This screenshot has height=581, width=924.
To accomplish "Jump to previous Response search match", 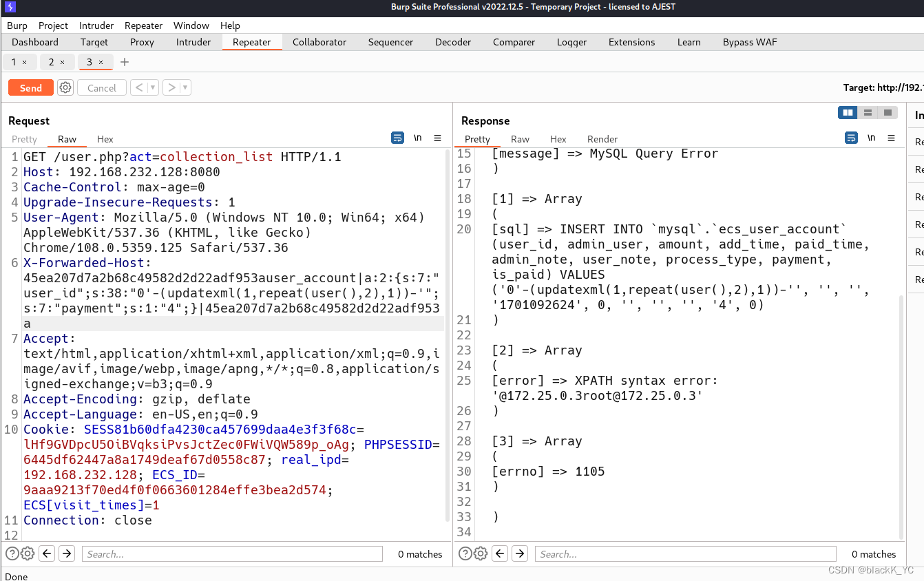I will pos(501,553).
